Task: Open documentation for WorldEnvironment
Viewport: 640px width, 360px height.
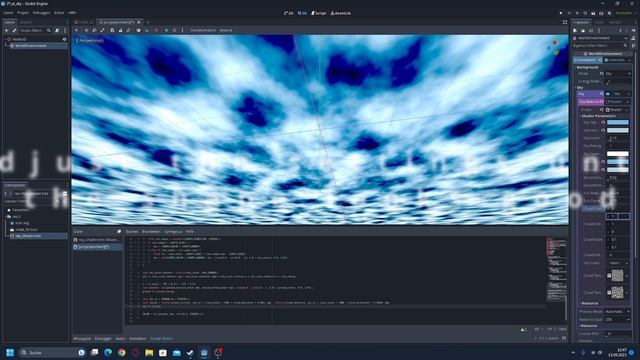Action: point(633,38)
